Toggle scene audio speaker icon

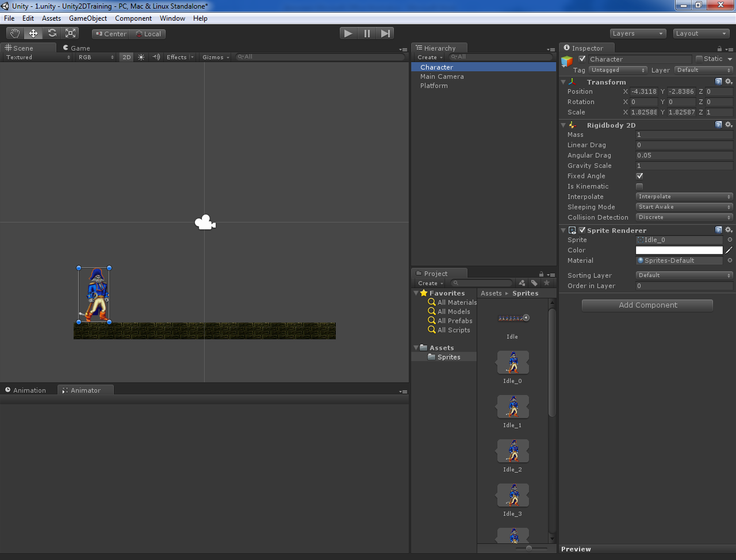[x=156, y=57]
